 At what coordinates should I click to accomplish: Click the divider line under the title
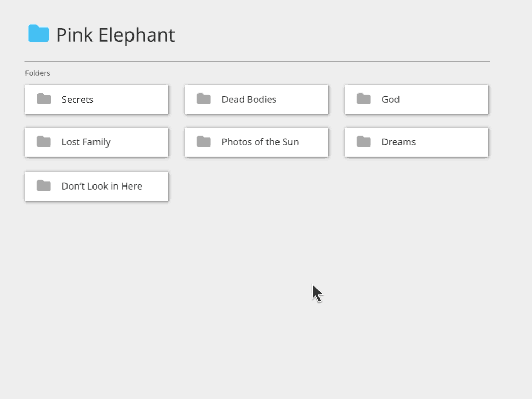(x=257, y=62)
